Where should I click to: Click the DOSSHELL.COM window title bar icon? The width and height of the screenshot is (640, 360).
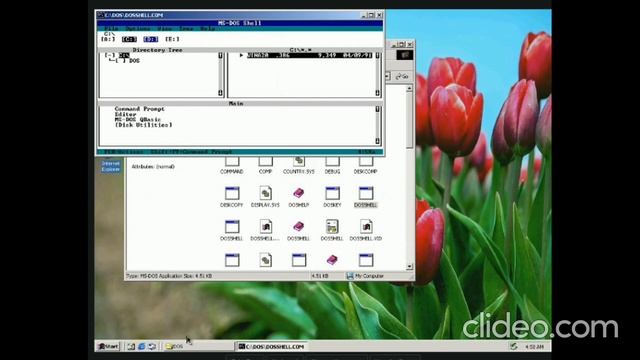click(100, 15)
